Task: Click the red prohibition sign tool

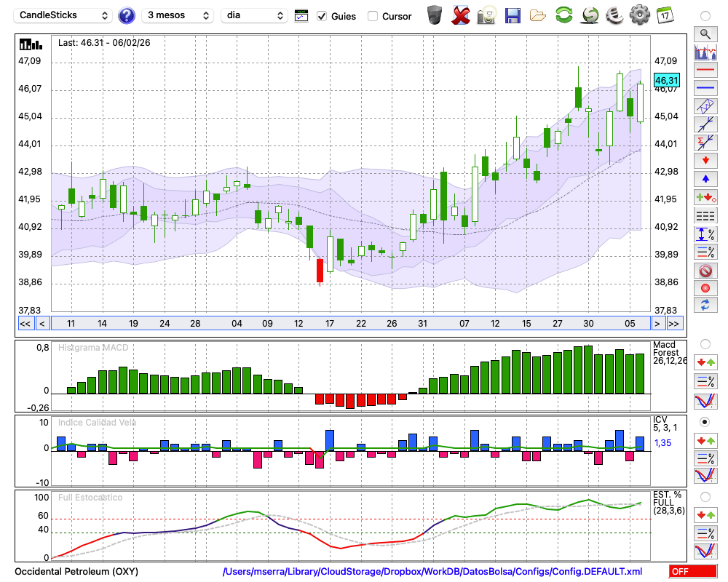Action: pos(705,270)
